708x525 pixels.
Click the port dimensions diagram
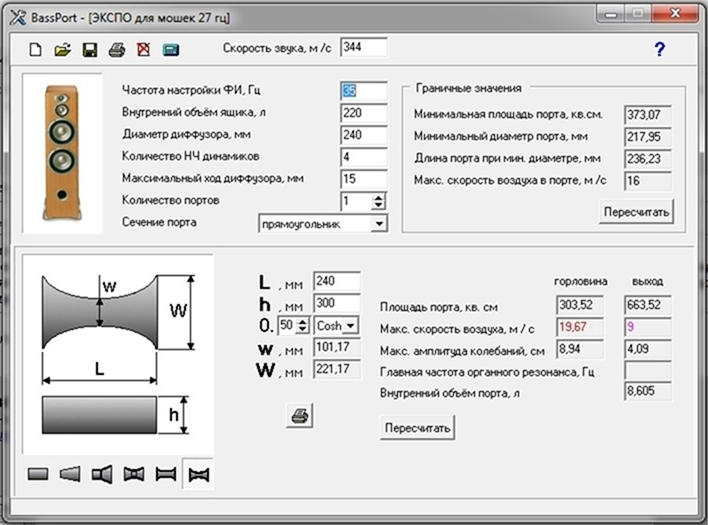[117, 354]
